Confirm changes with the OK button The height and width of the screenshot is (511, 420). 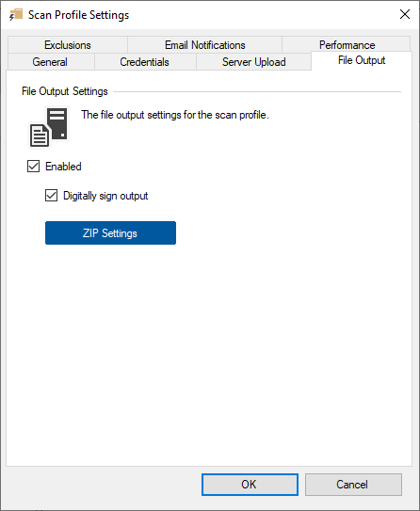tap(250, 485)
